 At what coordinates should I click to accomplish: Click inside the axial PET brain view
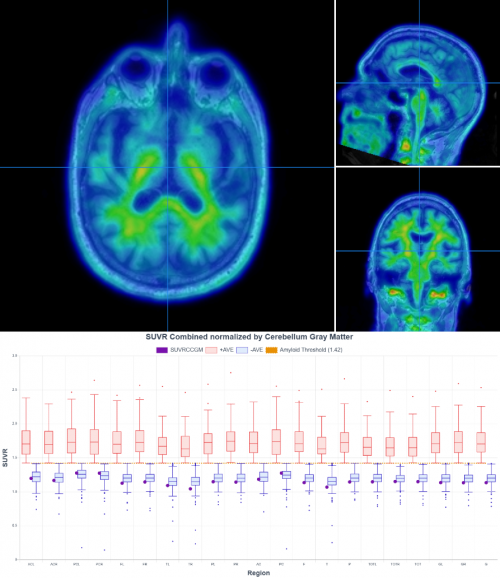tap(167, 166)
